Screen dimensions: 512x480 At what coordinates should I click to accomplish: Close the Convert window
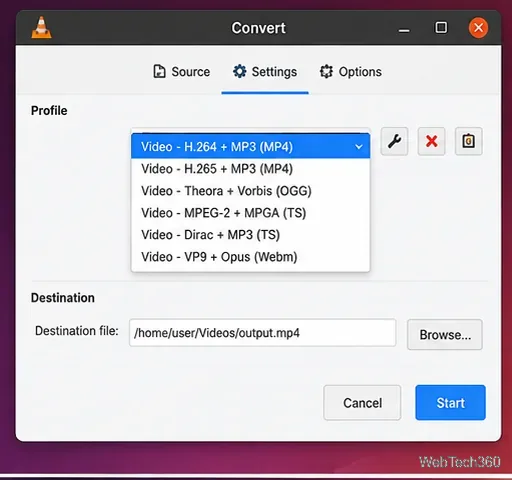pos(478,28)
